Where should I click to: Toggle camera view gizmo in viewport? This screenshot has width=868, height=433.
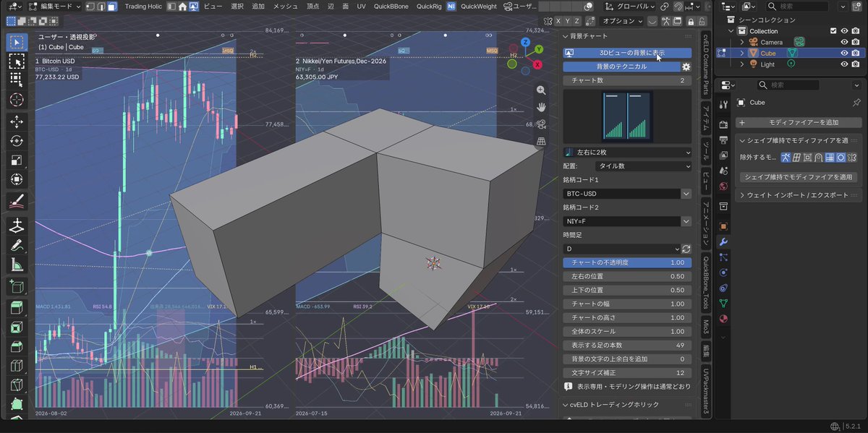(x=540, y=124)
